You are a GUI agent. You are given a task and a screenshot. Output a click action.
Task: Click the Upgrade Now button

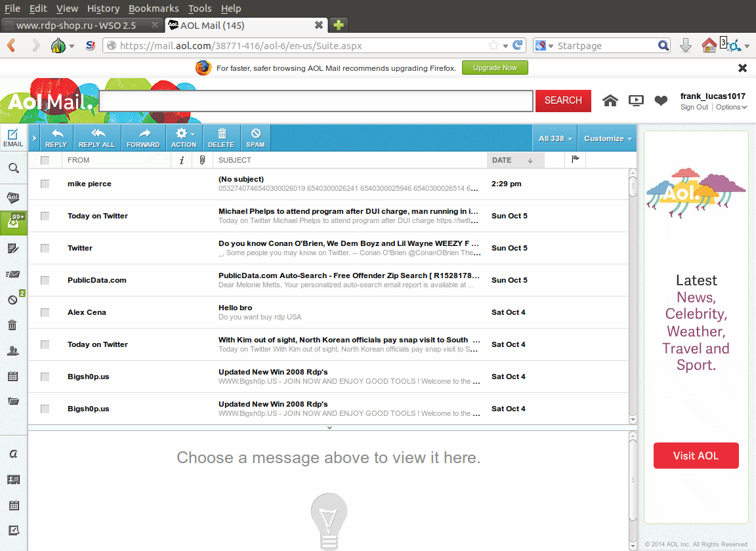495,68
